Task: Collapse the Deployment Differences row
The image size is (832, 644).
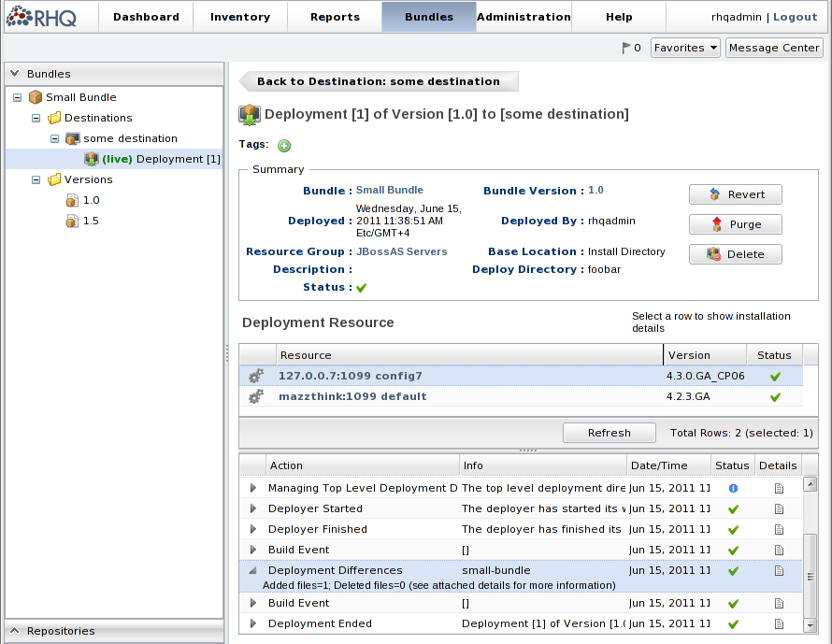Action: [253, 571]
